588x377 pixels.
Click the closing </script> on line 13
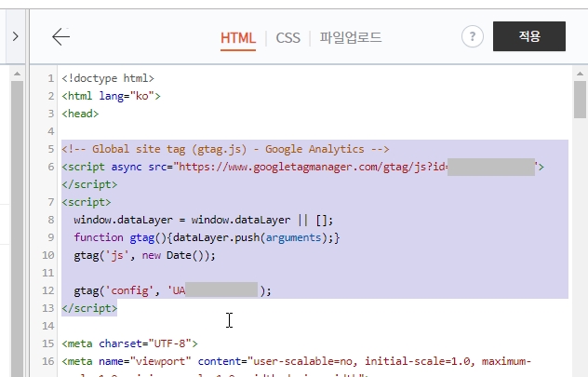point(89,308)
